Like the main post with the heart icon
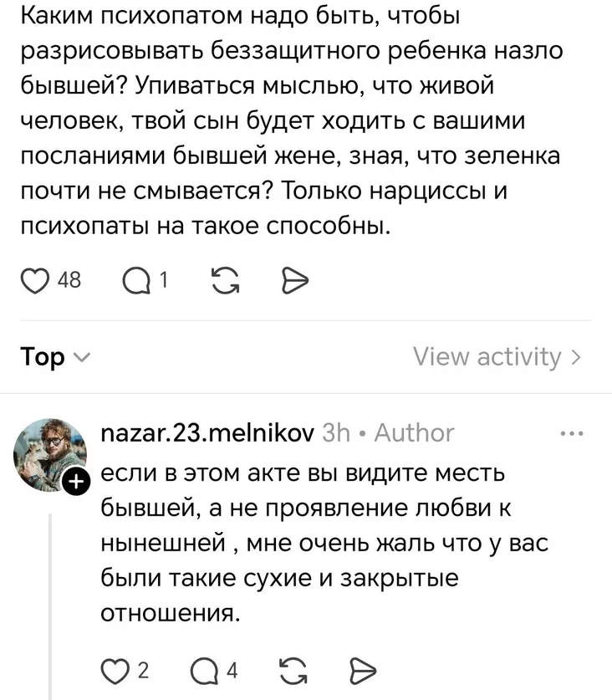 (x=34, y=280)
